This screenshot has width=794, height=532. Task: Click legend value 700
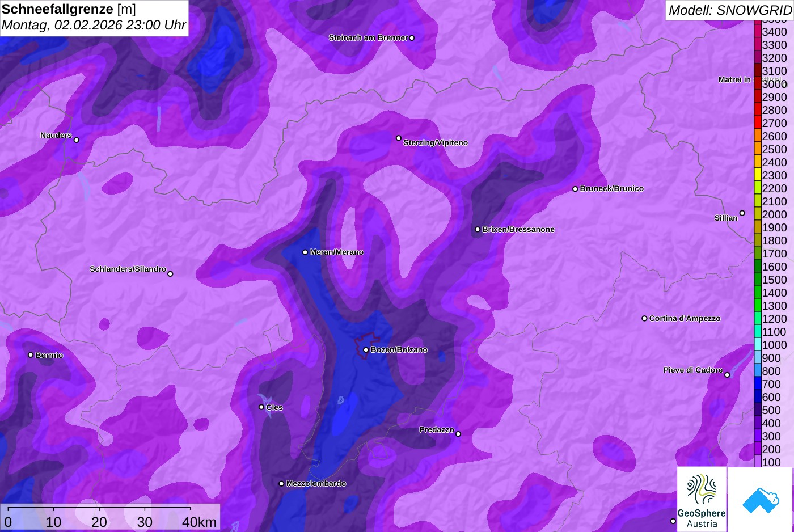click(x=771, y=384)
